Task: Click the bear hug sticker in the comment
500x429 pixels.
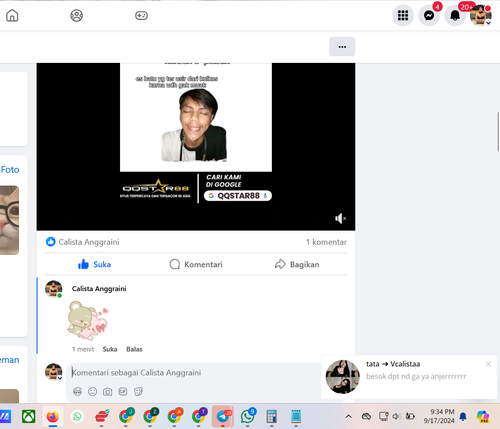Action: pos(87,321)
